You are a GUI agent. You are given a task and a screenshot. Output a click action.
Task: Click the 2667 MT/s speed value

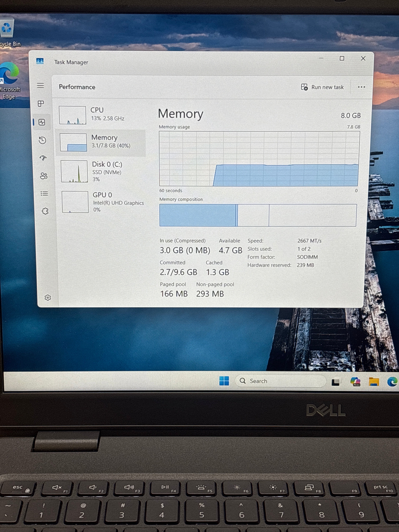point(309,241)
